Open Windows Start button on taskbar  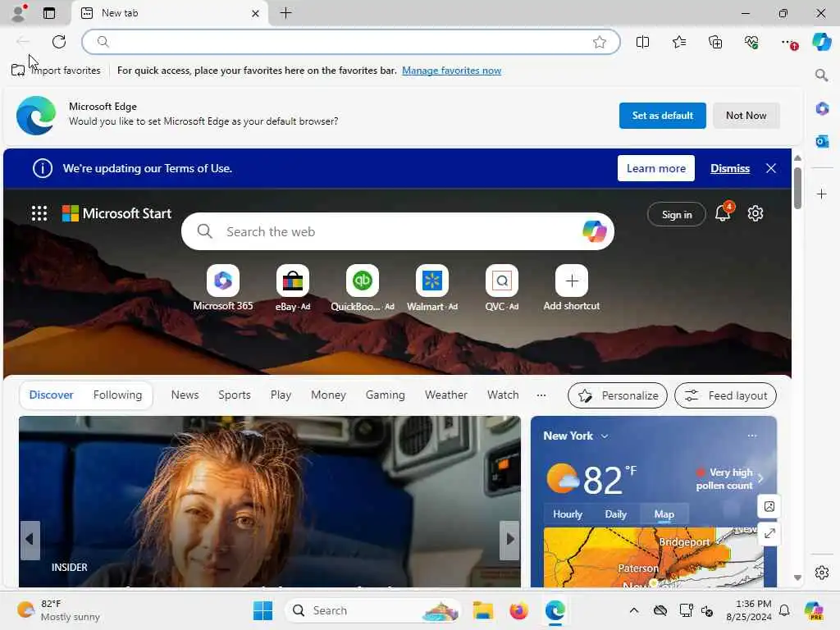coord(262,610)
